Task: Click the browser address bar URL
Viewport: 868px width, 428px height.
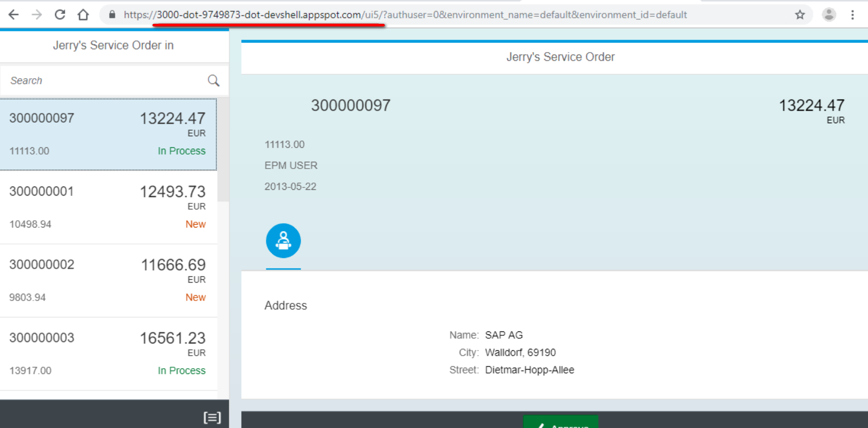Action: 405,14
